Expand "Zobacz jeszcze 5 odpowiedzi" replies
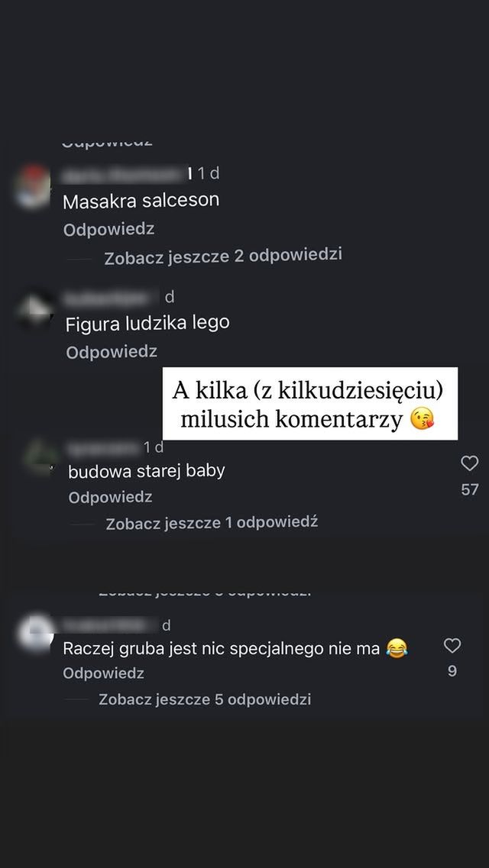489x868 pixels. pyautogui.click(x=205, y=699)
